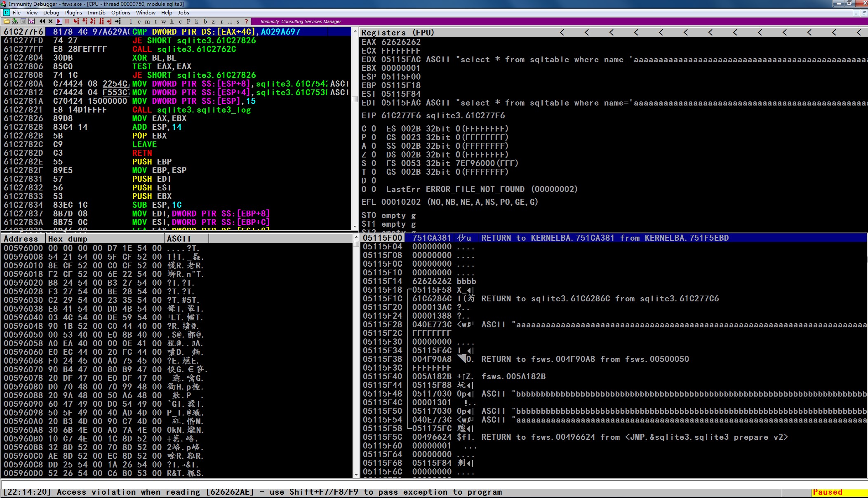
Task: Select hex dump row at address 00596000
Action: [x=177, y=248]
